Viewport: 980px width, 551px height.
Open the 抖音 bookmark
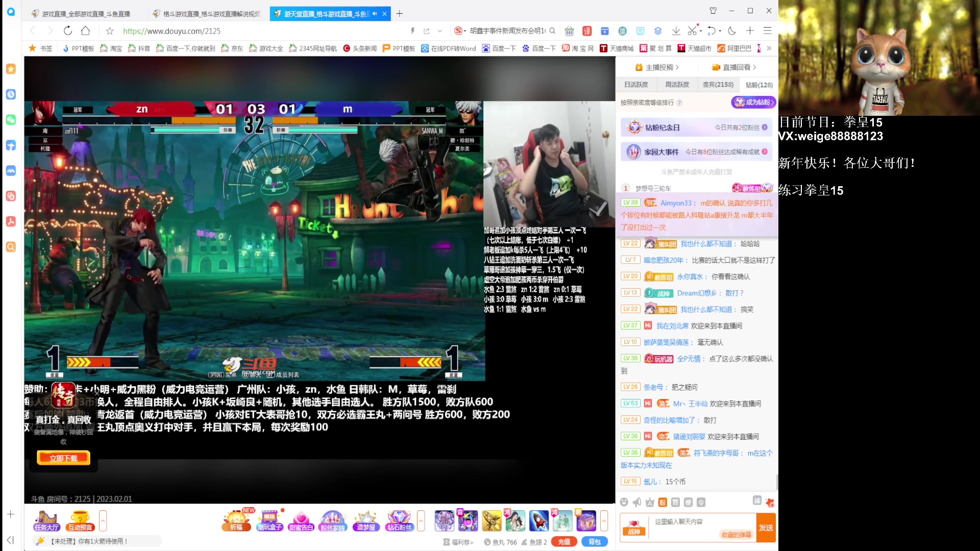(x=139, y=48)
